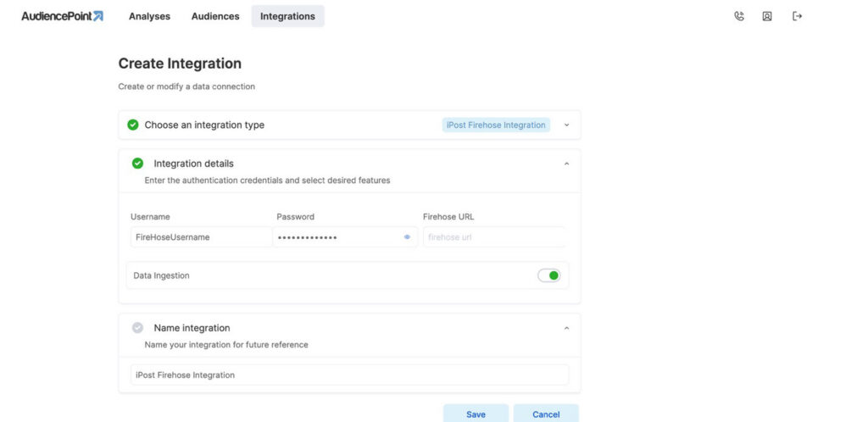Open the Analyses tab
Viewport: 868px width, 422px height.
149,16
